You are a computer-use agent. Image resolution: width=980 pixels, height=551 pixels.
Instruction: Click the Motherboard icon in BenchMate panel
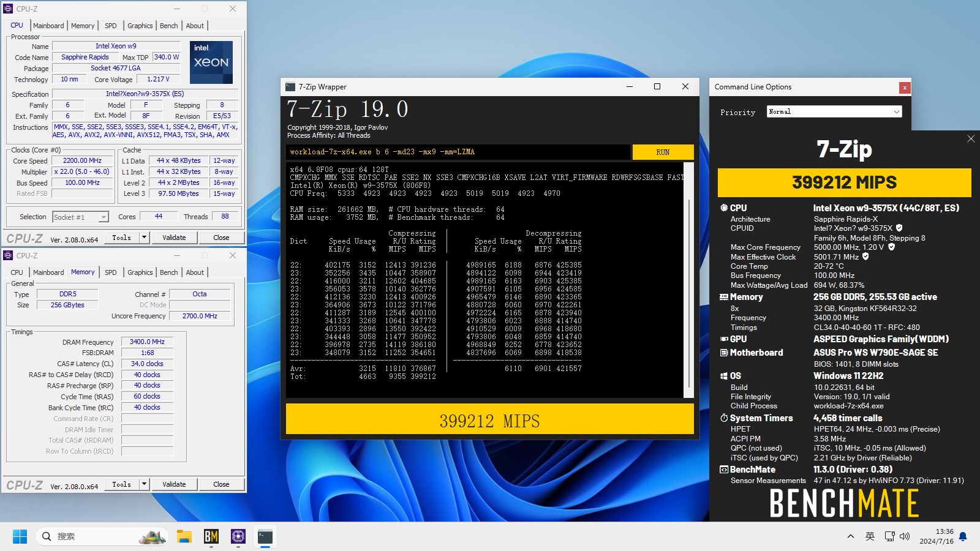pos(724,353)
